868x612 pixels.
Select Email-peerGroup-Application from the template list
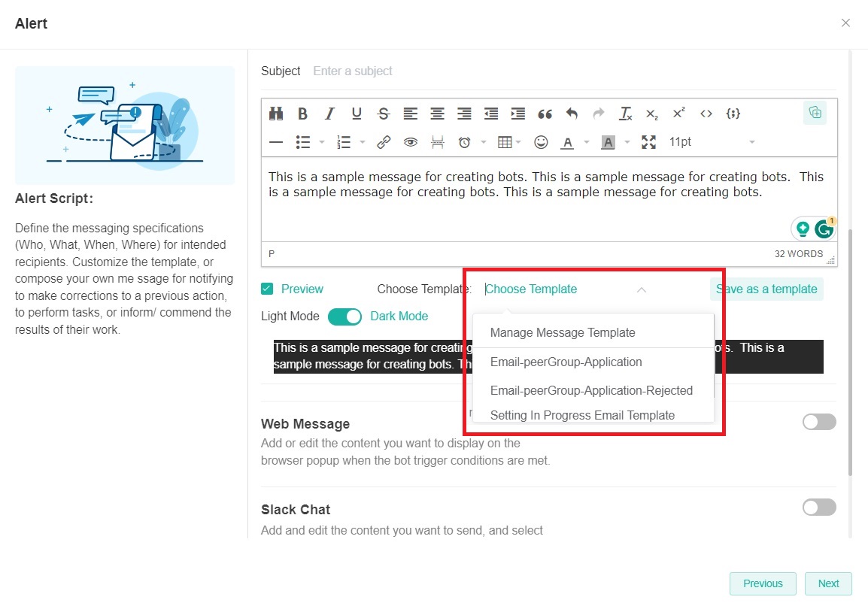566,362
